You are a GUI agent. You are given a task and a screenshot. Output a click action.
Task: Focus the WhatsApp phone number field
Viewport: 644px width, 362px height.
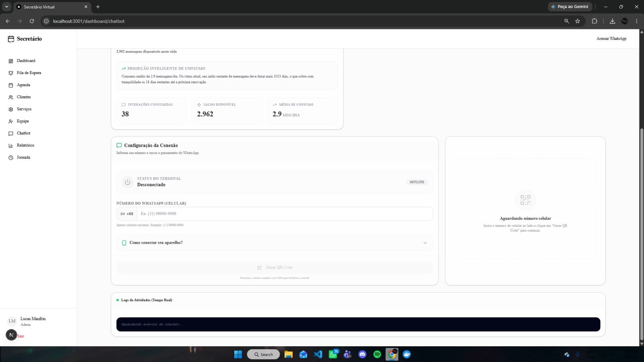[x=285, y=214]
